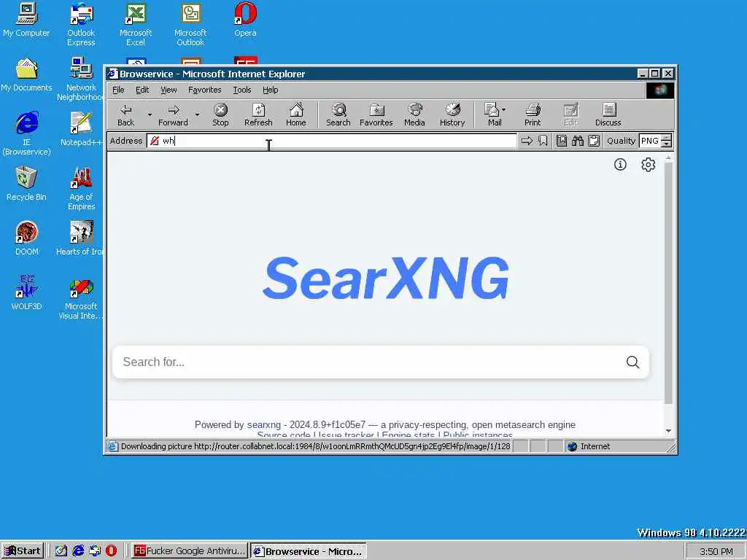Adjust the Quality PNG spinner

pos(667,141)
